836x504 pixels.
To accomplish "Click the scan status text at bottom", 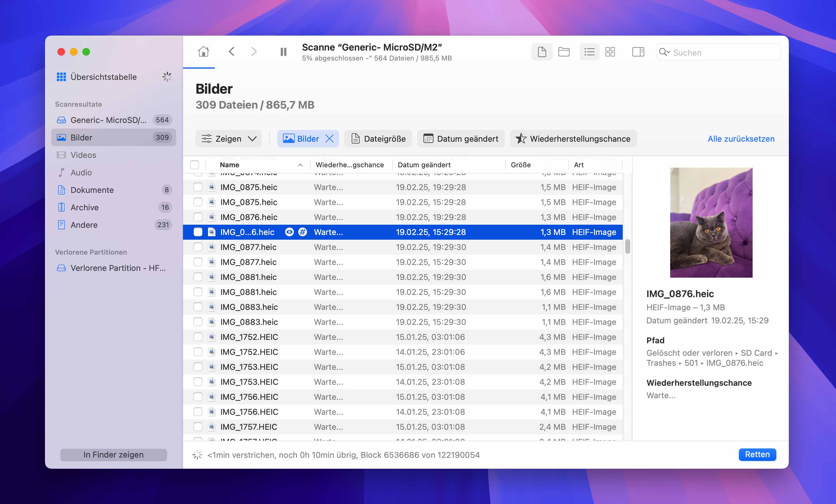I will [343, 455].
